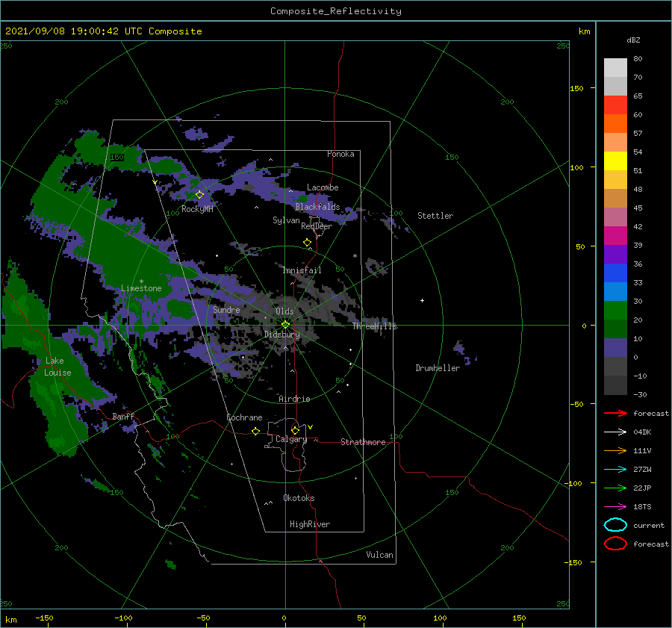The image size is (672, 628).
Task: Click the magenta 18TS arrow symbol
Action: pyautogui.click(x=615, y=507)
